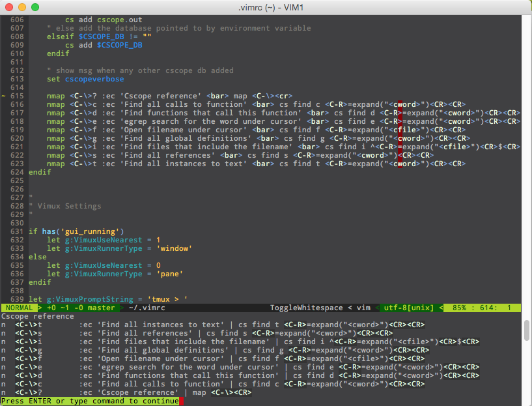Click the yellow minimize window button
The width and height of the screenshot is (532, 406).
coord(22,7)
